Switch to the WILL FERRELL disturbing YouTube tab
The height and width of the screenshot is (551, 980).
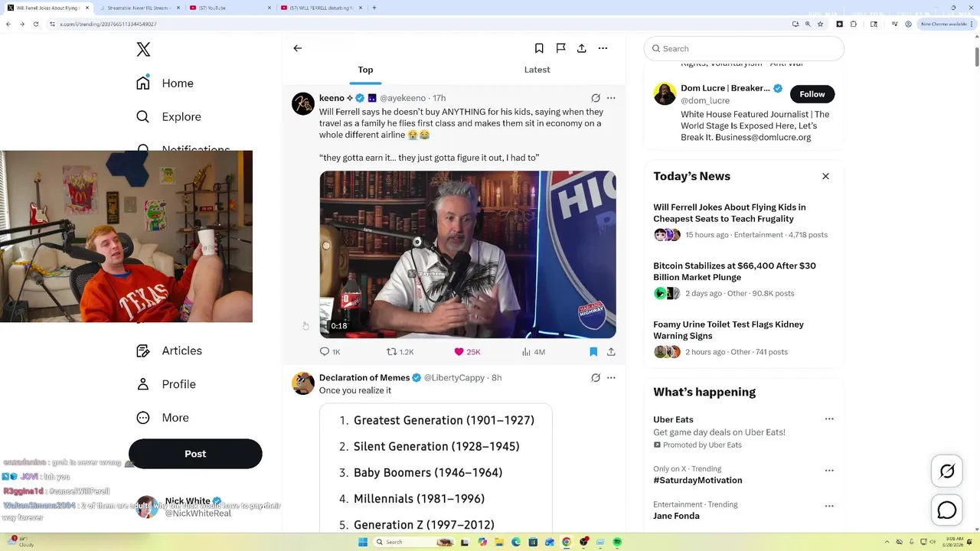322,8
